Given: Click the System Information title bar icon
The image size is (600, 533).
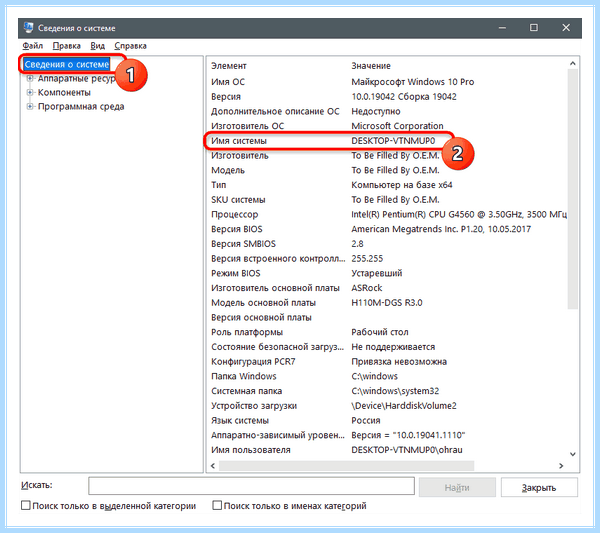Looking at the screenshot, I should 28,28.
